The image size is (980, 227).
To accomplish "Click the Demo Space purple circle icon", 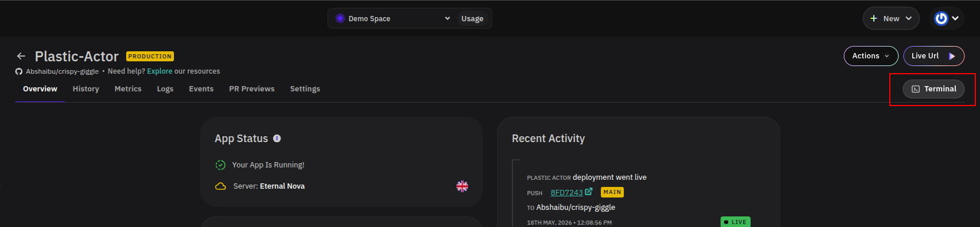I will (x=340, y=18).
